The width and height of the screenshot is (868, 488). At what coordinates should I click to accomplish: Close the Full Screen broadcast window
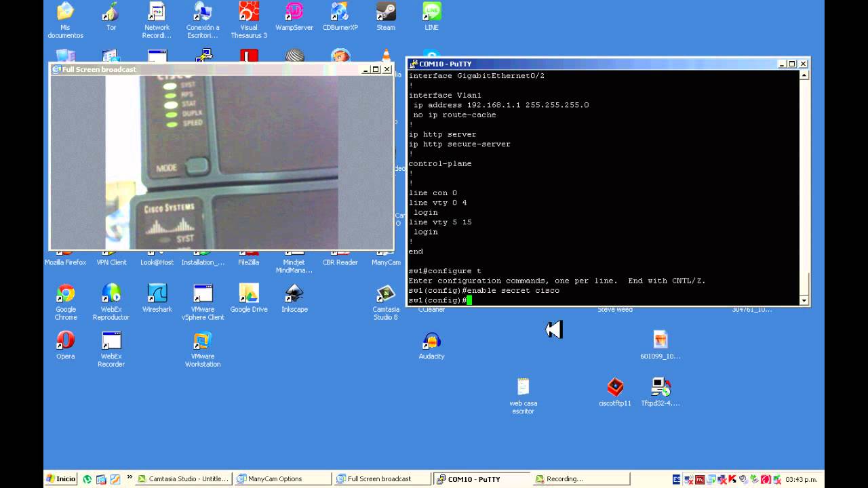click(x=387, y=69)
